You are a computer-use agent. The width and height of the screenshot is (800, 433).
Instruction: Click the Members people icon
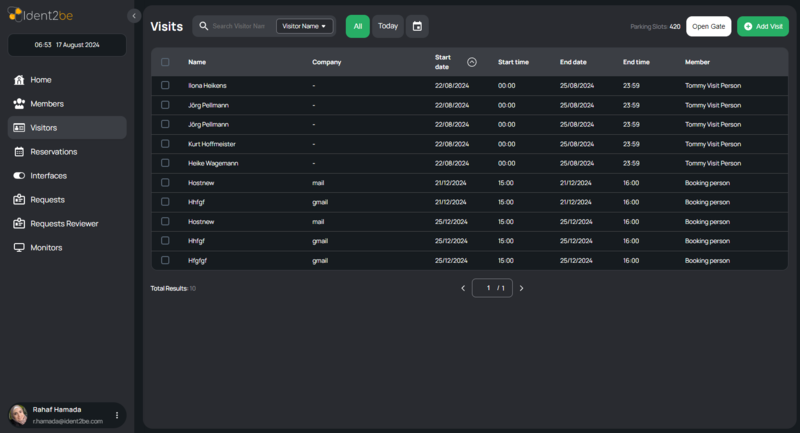19,104
